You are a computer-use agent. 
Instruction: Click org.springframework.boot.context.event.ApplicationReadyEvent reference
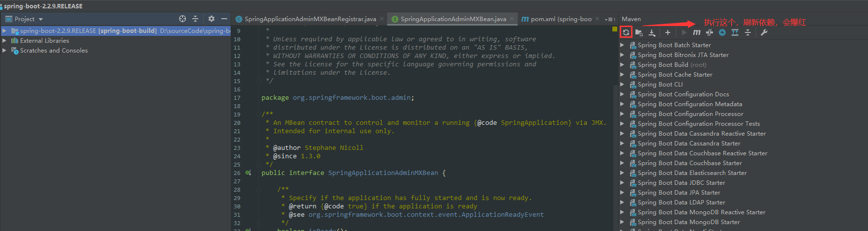(x=426, y=215)
